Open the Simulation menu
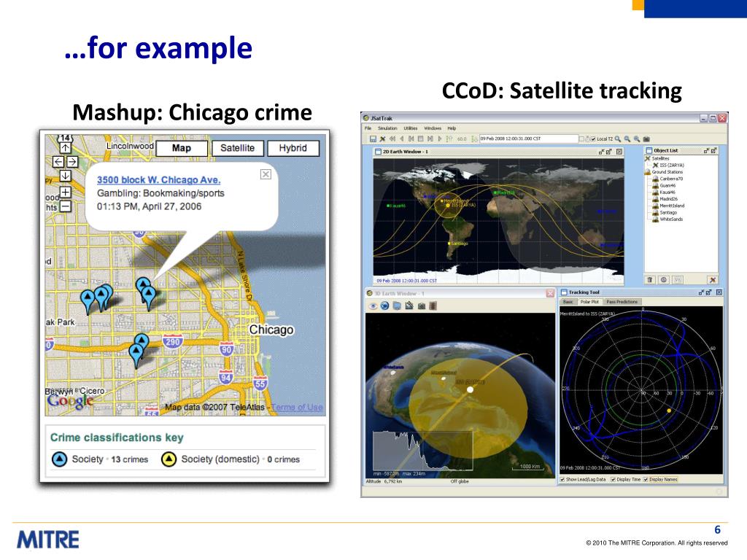 387,128
